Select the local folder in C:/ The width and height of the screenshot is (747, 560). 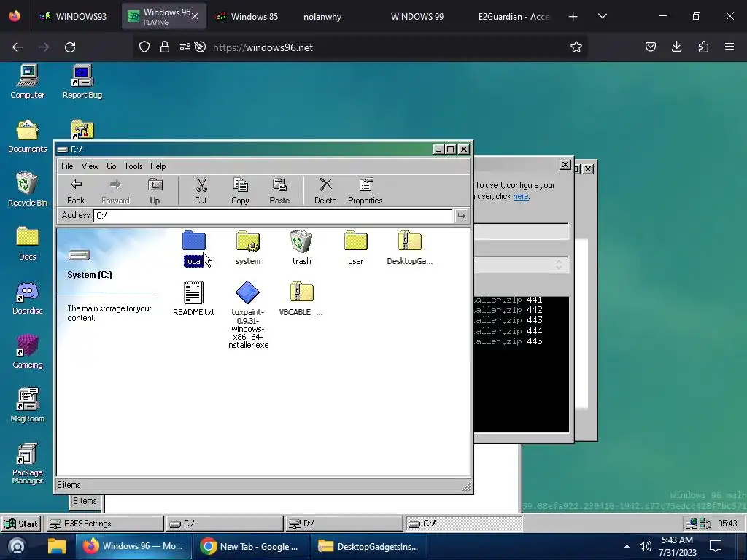[193, 248]
